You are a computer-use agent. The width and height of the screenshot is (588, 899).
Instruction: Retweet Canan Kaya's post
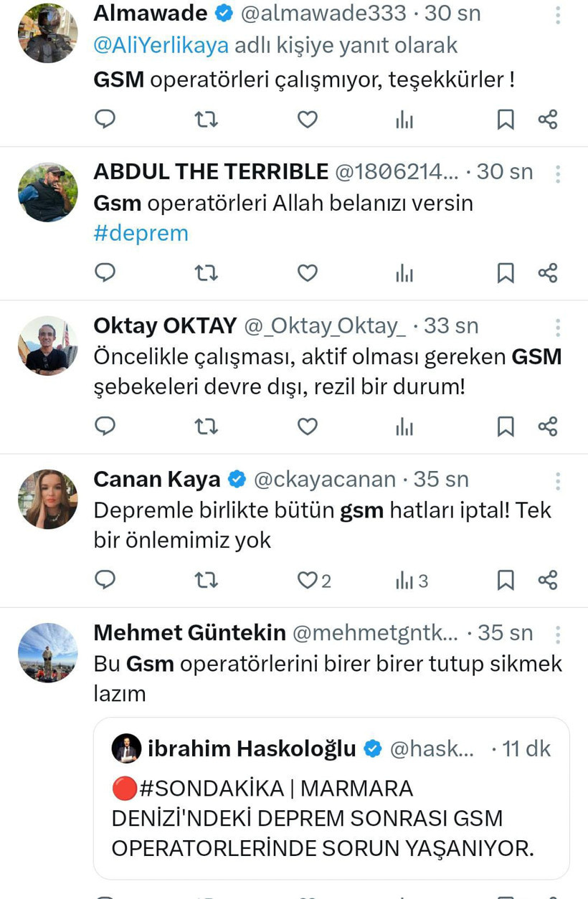coord(207,580)
